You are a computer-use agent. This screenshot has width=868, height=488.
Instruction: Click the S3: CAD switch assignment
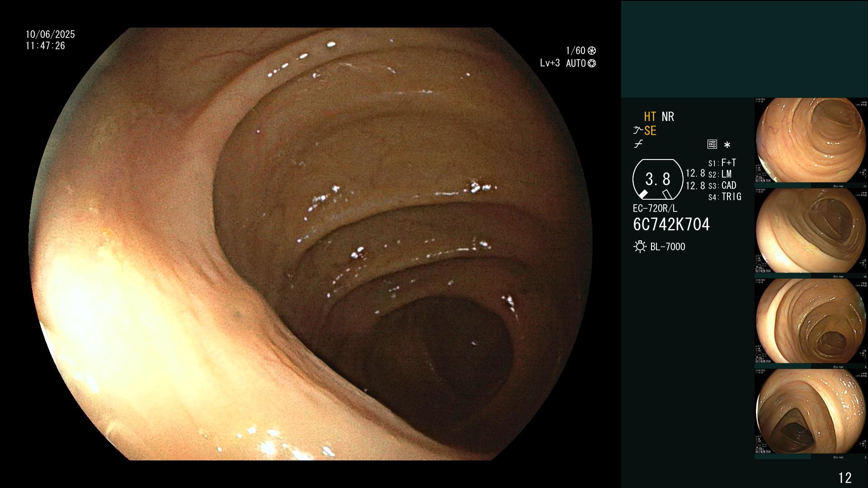click(722, 185)
